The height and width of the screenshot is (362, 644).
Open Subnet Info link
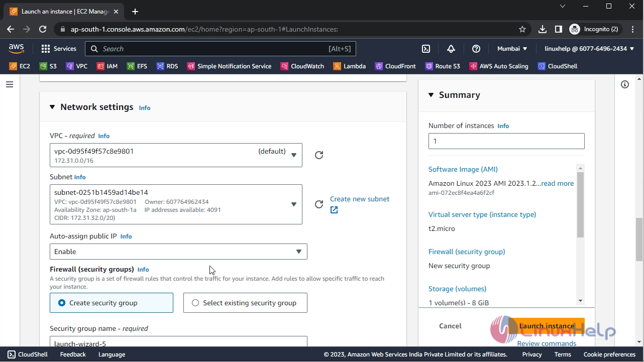(x=80, y=177)
